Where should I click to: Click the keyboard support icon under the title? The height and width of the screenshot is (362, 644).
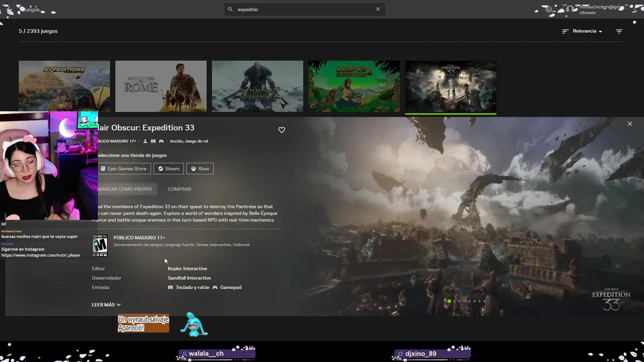point(153,141)
